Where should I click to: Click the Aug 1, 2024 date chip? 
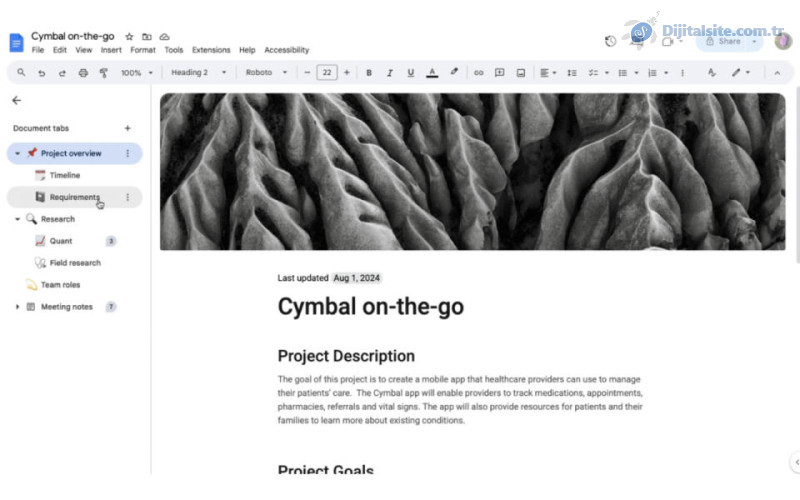tap(356, 278)
